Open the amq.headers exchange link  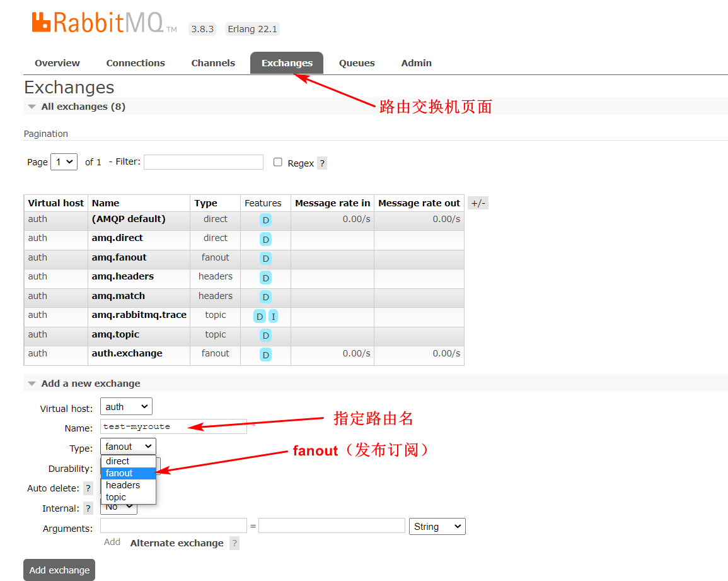click(x=122, y=276)
